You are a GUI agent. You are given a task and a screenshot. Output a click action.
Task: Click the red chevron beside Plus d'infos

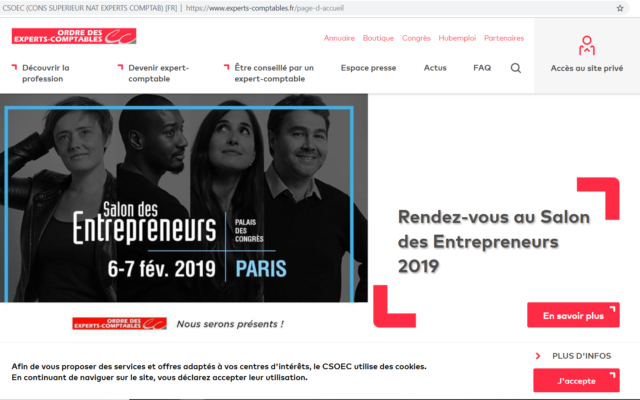[x=538, y=356]
